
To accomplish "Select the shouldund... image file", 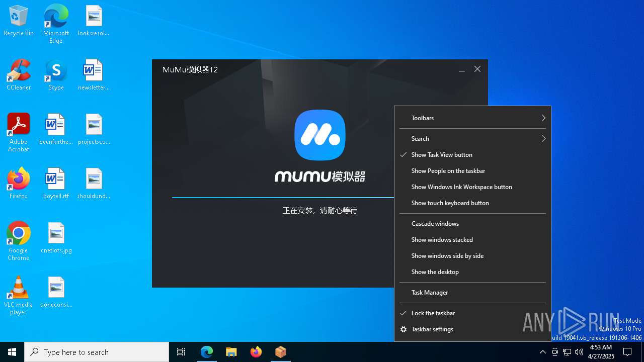I will [x=94, y=184].
